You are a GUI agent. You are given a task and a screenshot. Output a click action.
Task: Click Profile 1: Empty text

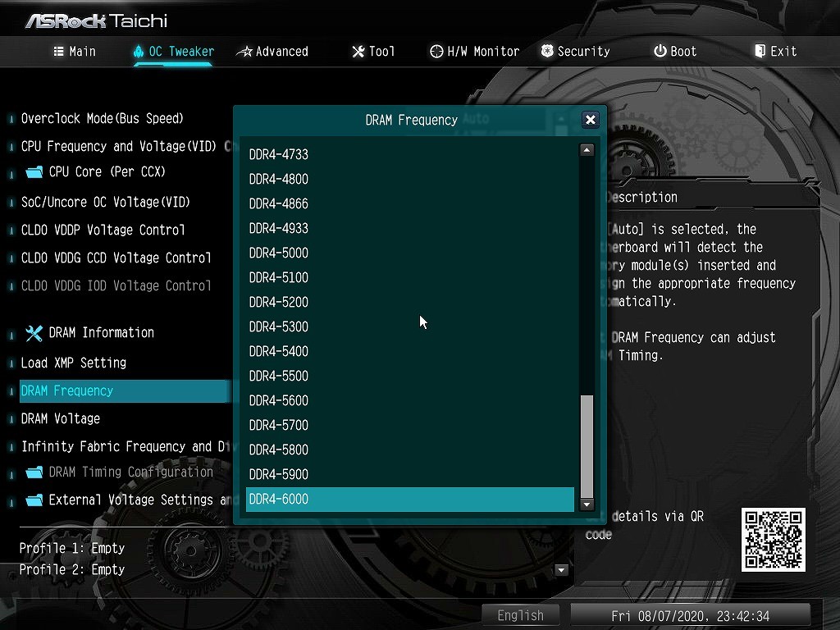tap(72, 548)
